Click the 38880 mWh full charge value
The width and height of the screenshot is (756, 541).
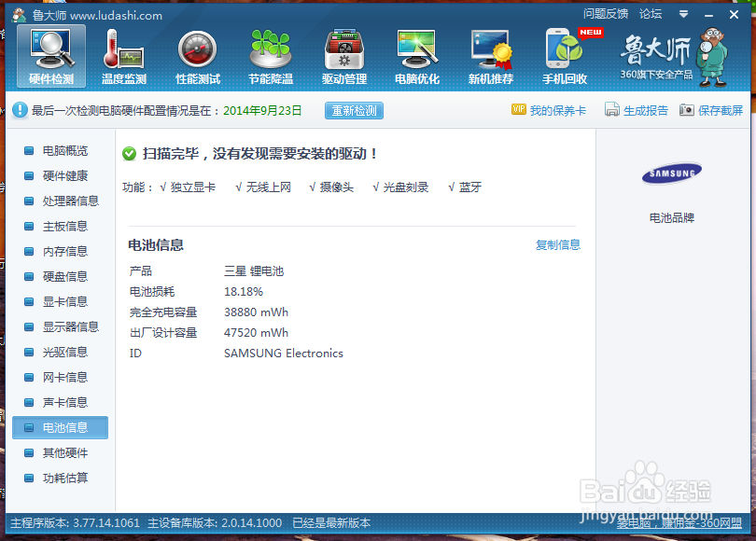pyautogui.click(x=256, y=312)
